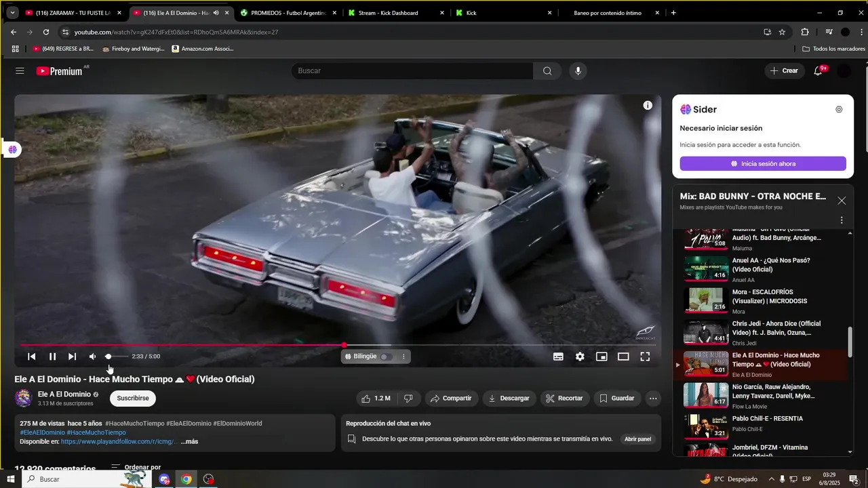Open Sider floating side icon
Screen dimensions: 868x488
pyautogui.click(x=12, y=150)
